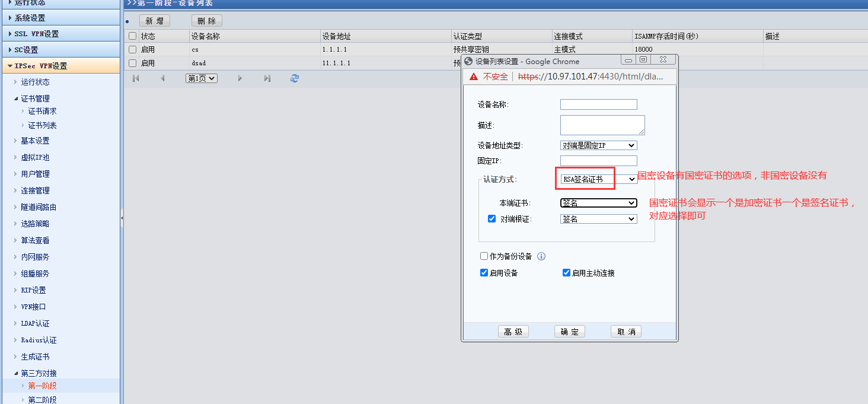Image resolution: width=868 pixels, height=404 pixels.
Task: Click the 设备名称 input field
Action: tap(598, 104)
